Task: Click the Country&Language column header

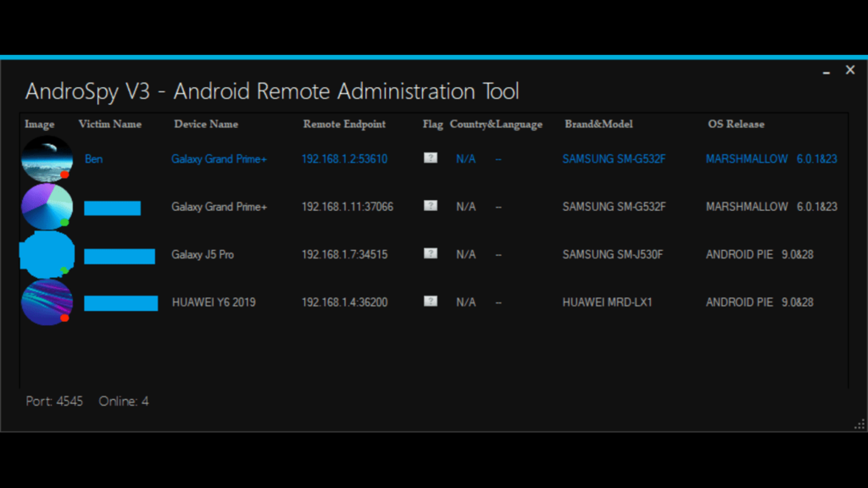Action: click(x=496, y=125)
